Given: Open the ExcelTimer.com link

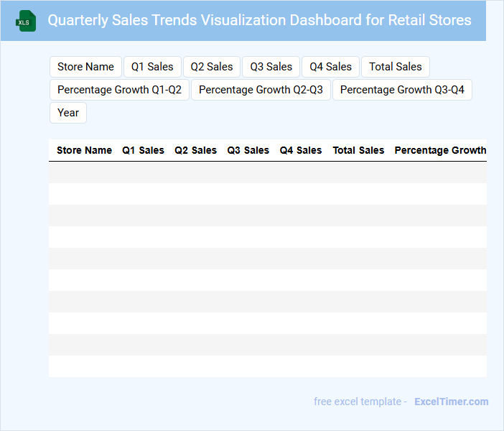Looking at the screenshot, I should click(x=451, y=402).
